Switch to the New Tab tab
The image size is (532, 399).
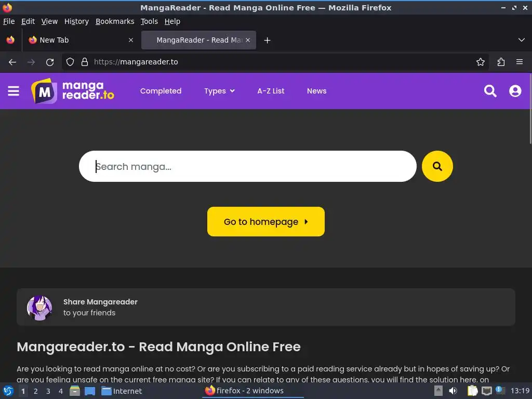pyautogui.click(x=81, y=40)
